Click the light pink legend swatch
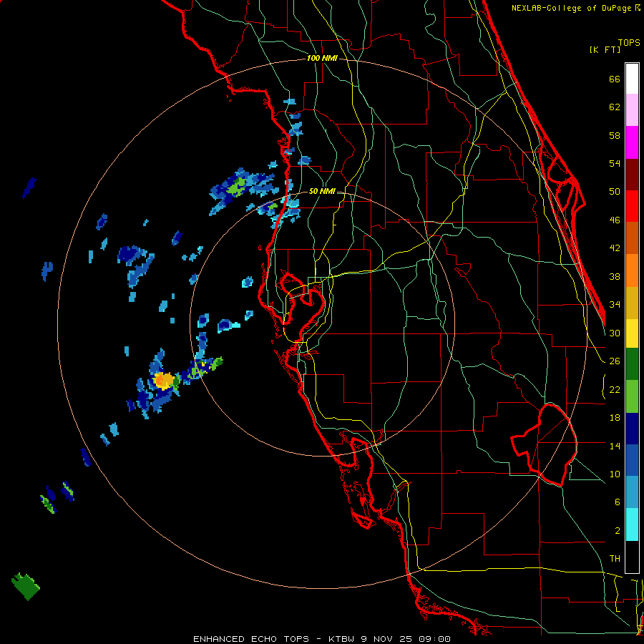 632,110
